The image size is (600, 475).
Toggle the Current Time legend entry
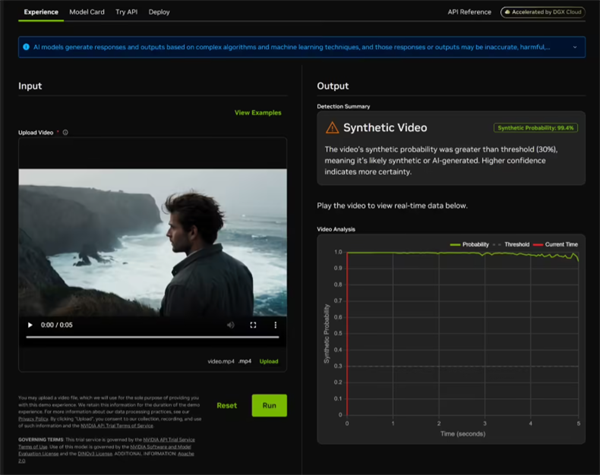click(556, 244)
